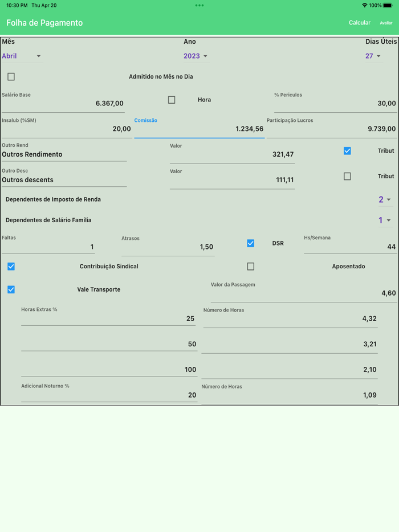This screenshot has height=532, width=399.
Task: Open the Dias Úteis dropdown showing 27
Action: click(x=373, y=56)
